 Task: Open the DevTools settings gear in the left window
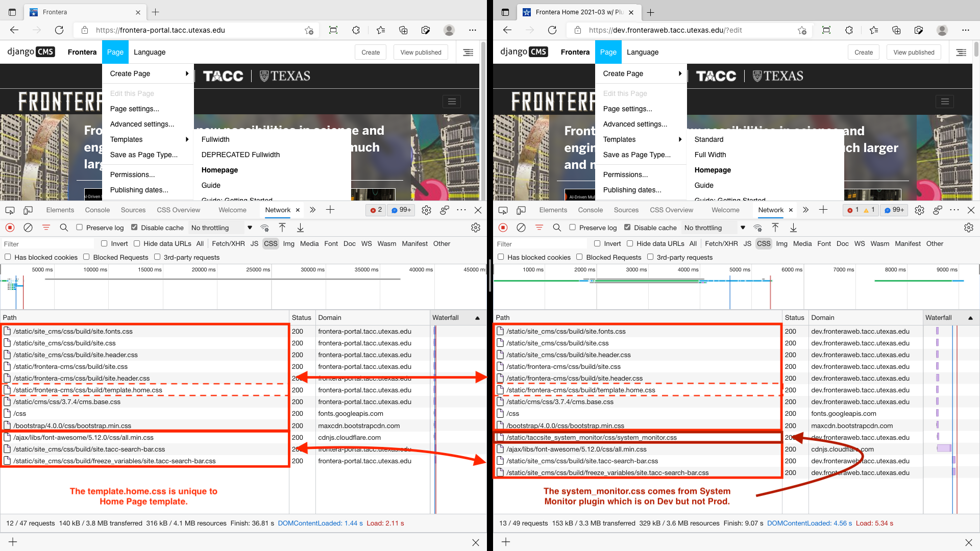[x=427, y=210]
